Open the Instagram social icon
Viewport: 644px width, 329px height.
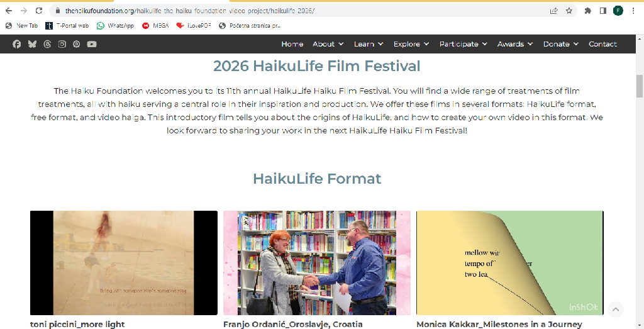click(x=62, y=44)
